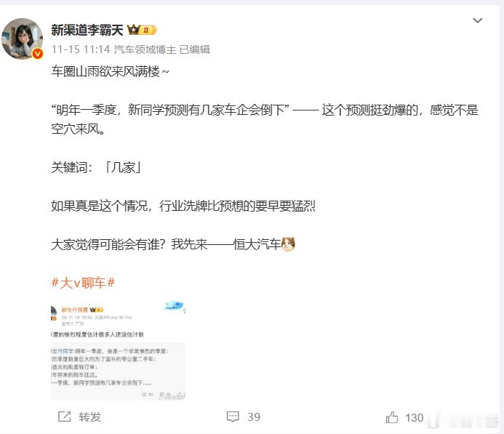
Task: Open the embedded screenshot image thumbnail
Action: tap(119, 350)
